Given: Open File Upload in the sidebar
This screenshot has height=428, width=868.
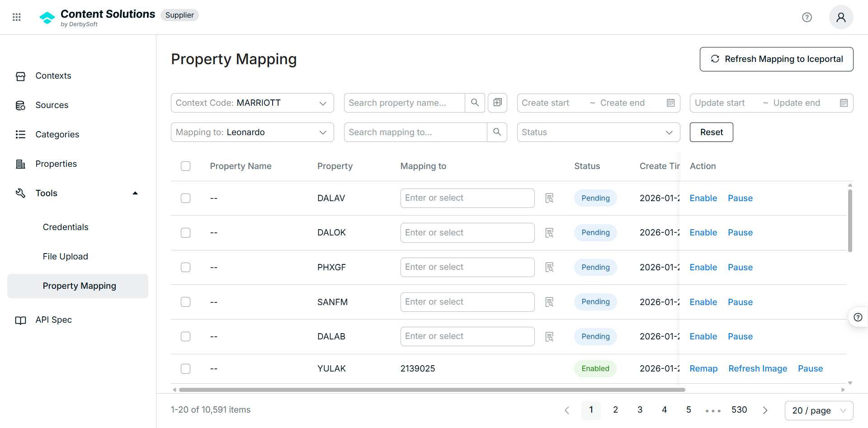Looking at the screenshot, I should (66, 257).
